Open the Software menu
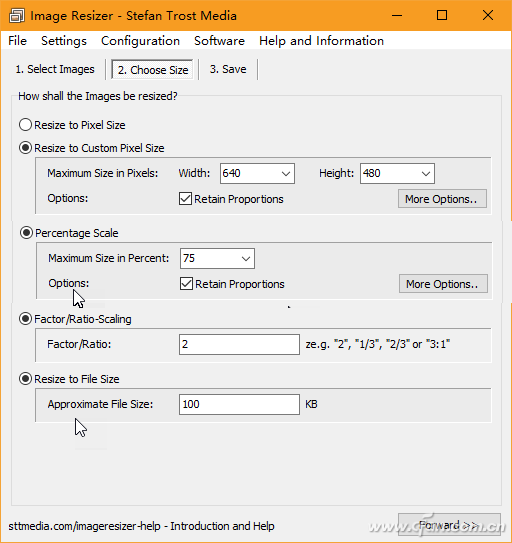Image resolution: width=512 pixels, height=543 pixels. (x=219, y=41)
